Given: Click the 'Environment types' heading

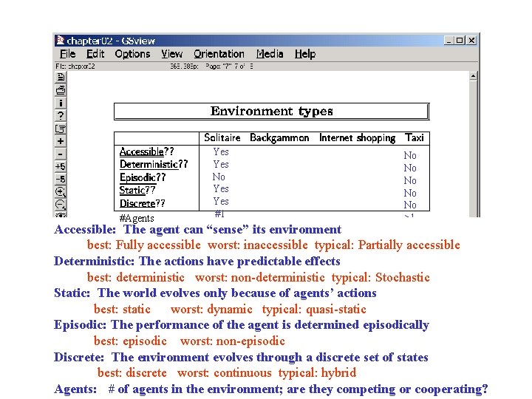Looking at the screenshot, I should click(271, 112).
